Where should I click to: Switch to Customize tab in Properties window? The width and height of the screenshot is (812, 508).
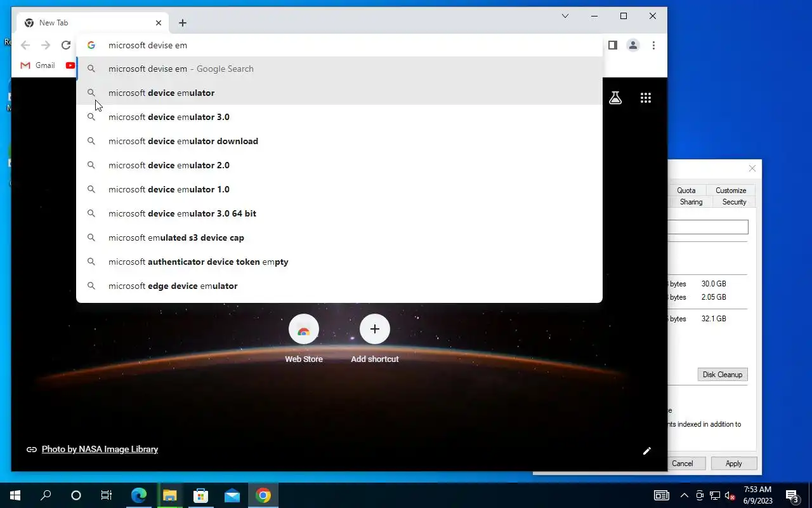(731, 190)
